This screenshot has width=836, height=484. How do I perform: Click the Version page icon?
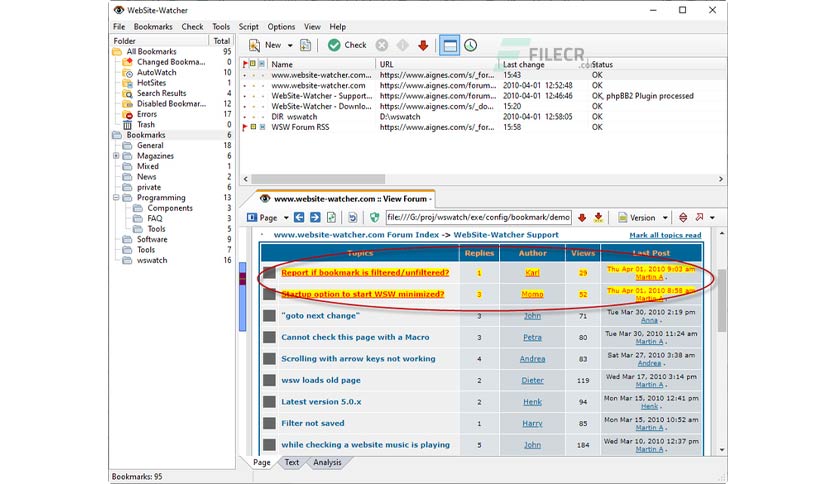point(622,217)
